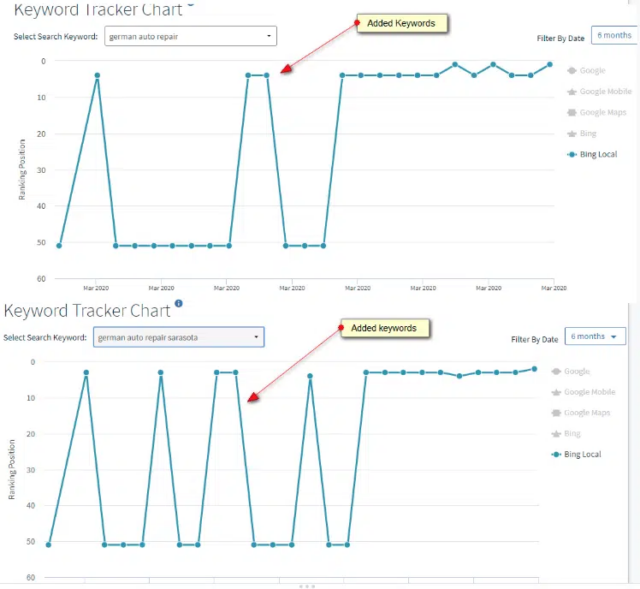The height and width of the screenshot is (589, 640).
Task: Toggle Bing series in bottom chart legend
Action: point(566,433)
